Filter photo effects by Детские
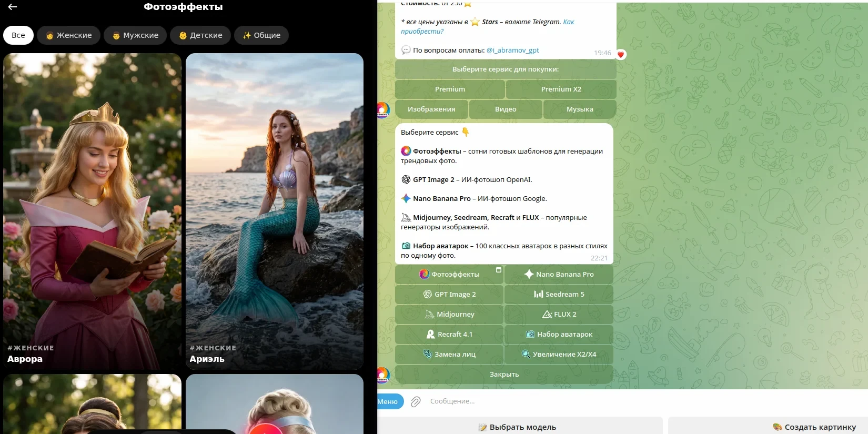Viewport: 868px width, 434px height. pyautogui.click(x=200, y=35)
